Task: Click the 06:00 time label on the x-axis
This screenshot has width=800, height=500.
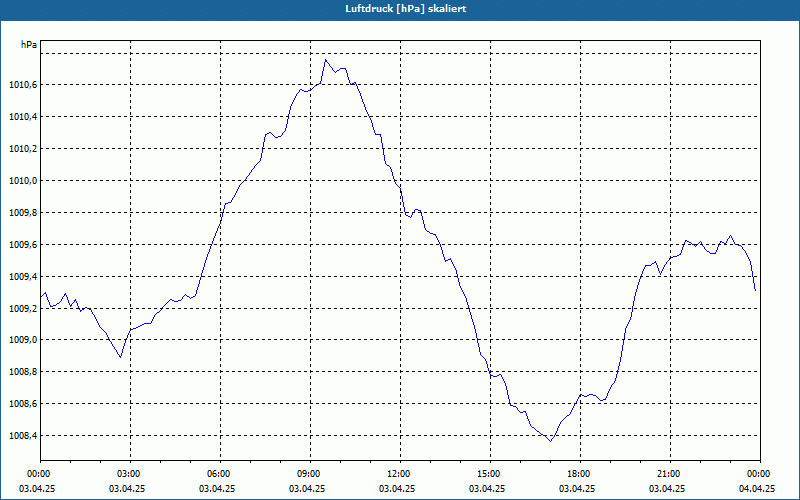Action: 220,474
